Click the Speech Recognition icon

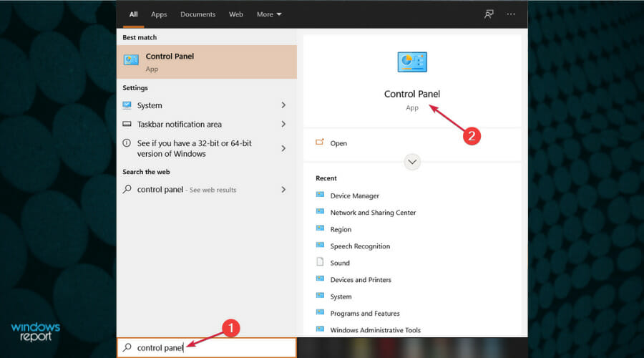pos(320,245)
